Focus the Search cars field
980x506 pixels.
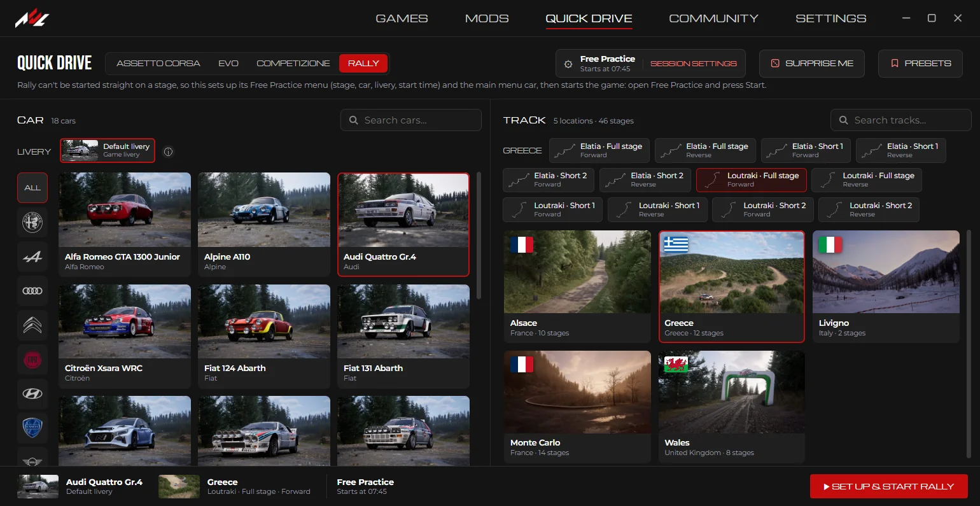(411, 120)
